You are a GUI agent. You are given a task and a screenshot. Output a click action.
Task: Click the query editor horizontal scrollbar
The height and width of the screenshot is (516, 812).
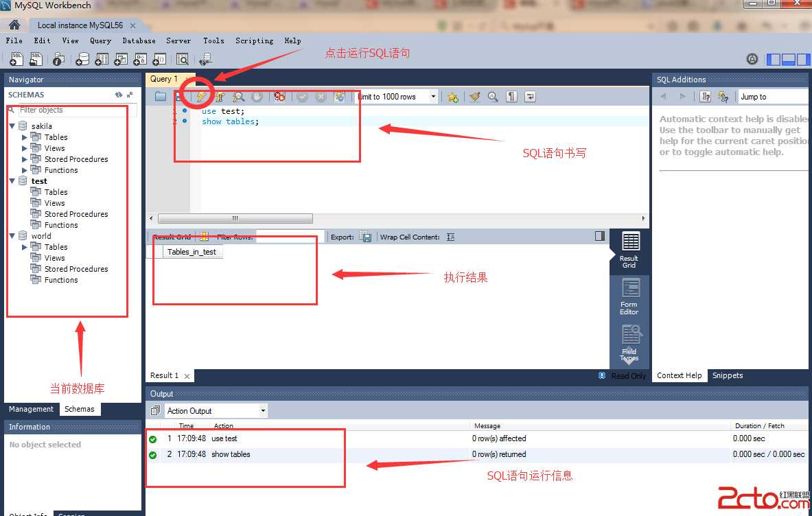235,218
